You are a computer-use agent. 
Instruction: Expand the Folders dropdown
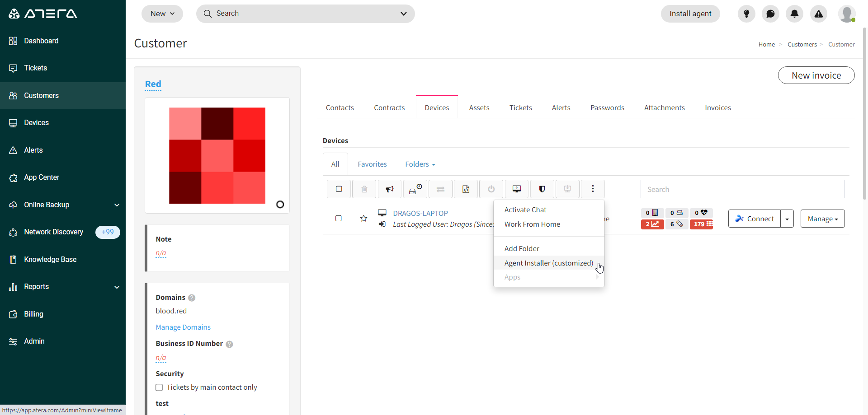420,164
